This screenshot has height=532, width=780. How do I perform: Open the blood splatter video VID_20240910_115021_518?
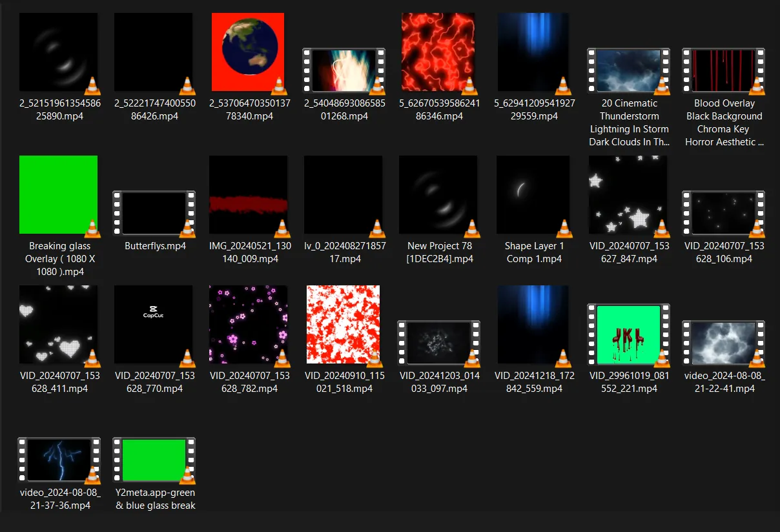(x=343, y=324)
